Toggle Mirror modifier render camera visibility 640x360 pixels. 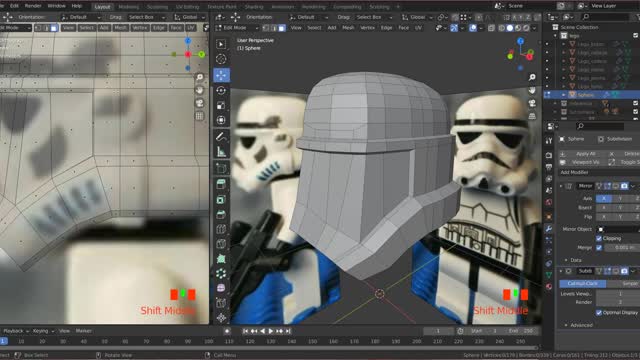(x=624, y=186)
